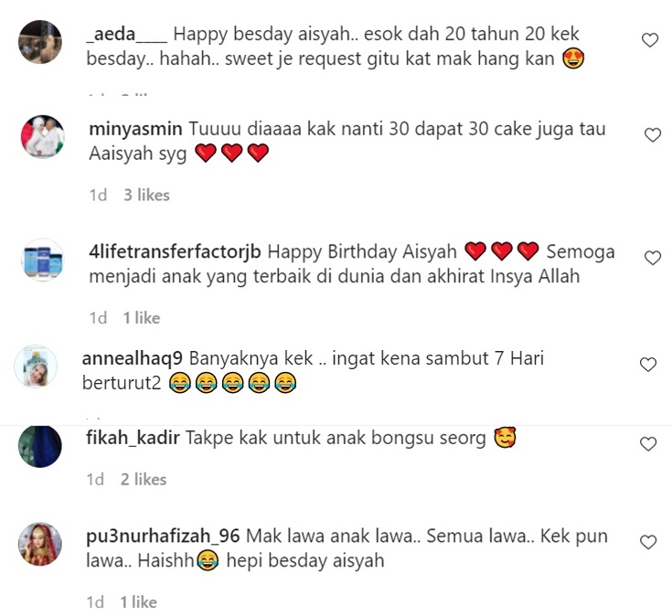Open 4lifetransferfactorjb's profile avatar
This screenshot has width=672, height=616.
pyautogui.click(x=42, y=260)
